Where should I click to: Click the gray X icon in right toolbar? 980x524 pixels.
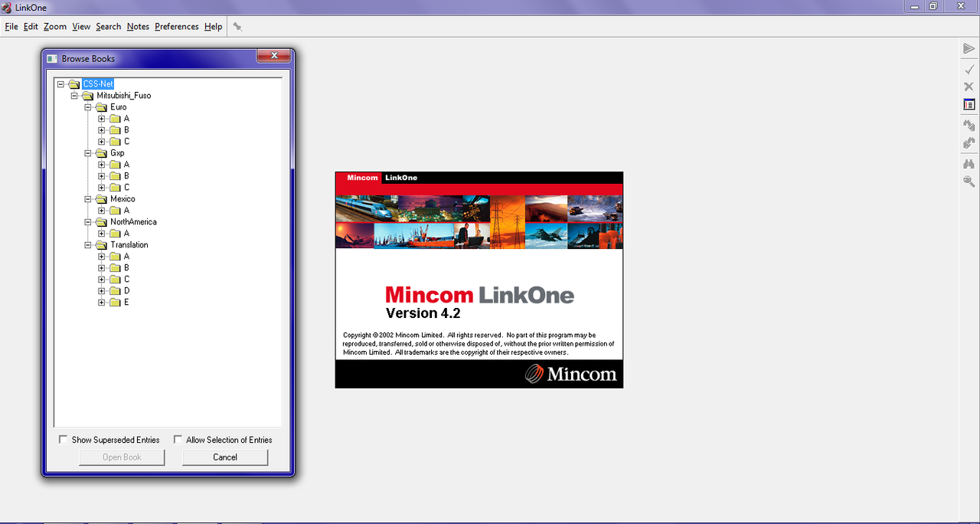(x=969, y=87)
